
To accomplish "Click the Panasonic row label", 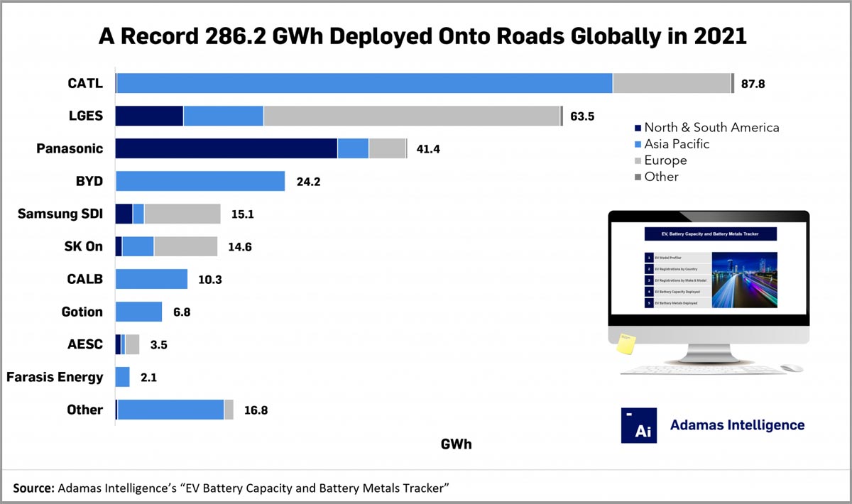I will click(70, 148).
